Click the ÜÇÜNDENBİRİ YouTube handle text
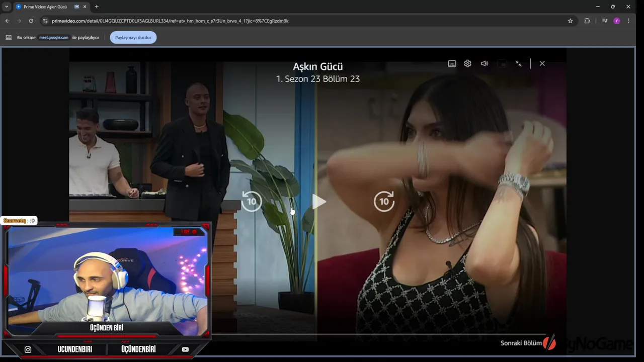Screen dimensions: 644x362 [138, 349]
